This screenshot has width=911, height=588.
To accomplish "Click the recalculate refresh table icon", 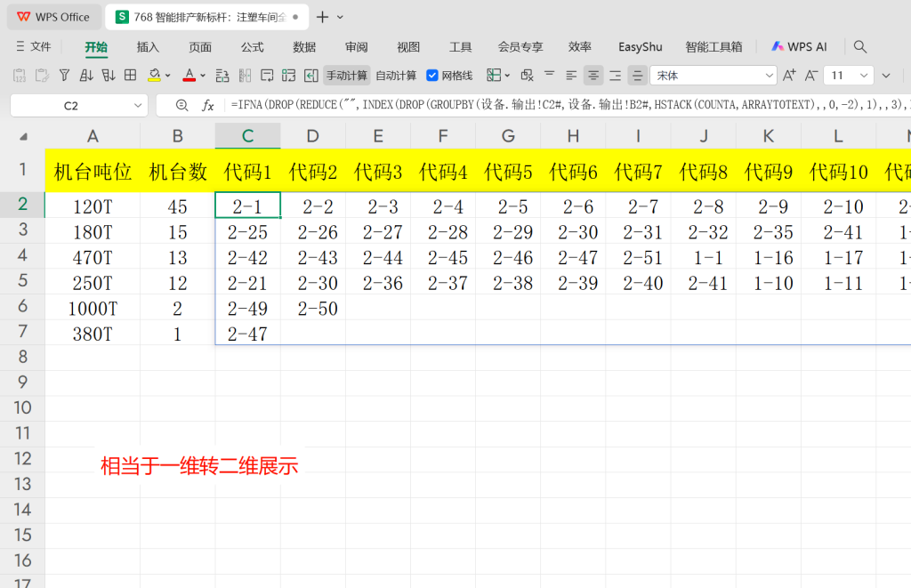I will [x=289, y=76].
